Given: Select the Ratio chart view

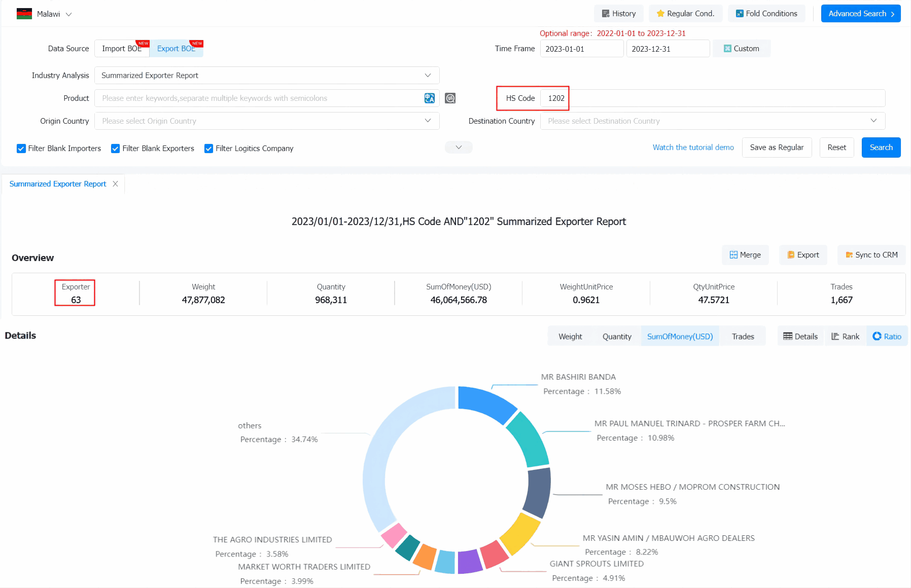Looking at the screenshot, I should coord(887,337).
